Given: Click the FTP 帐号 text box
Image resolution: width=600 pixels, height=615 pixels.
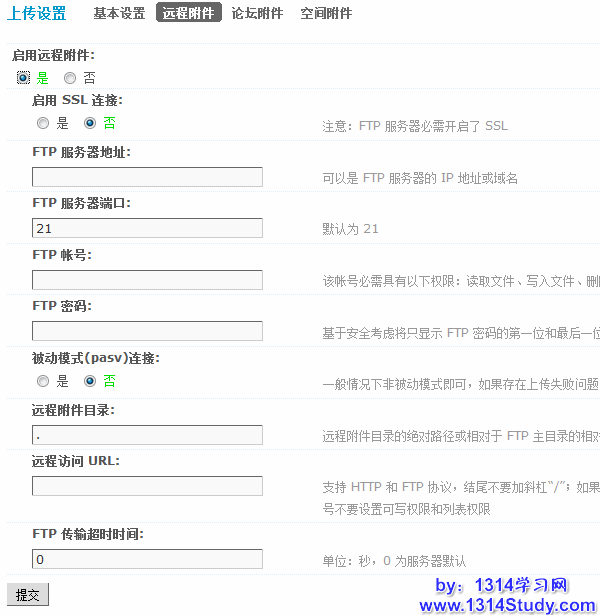Looking at the screenshot, I should [x=147, y=280].
